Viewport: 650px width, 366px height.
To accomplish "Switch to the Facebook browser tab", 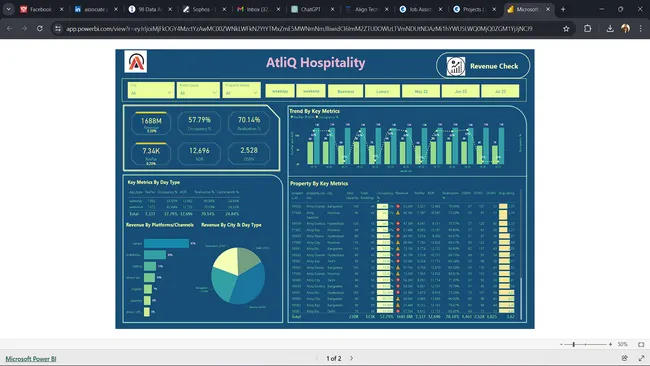I will pos(41,9).
